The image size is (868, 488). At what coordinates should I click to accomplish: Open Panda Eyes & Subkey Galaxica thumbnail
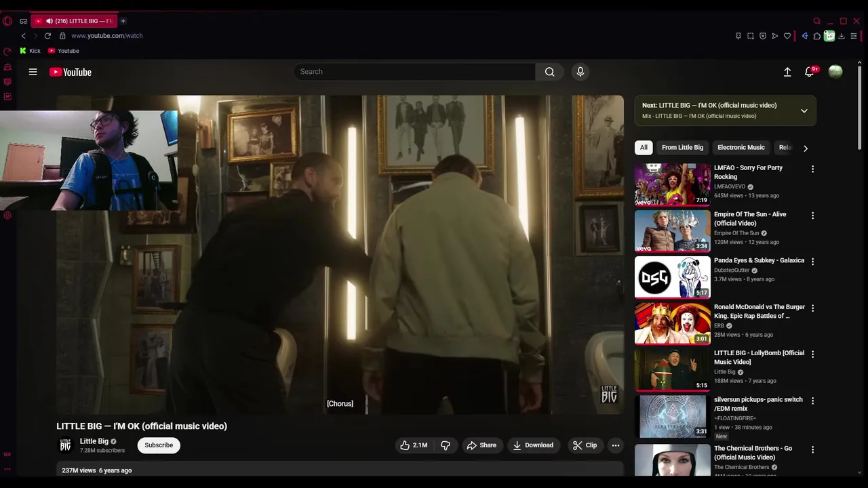[673, 277]
